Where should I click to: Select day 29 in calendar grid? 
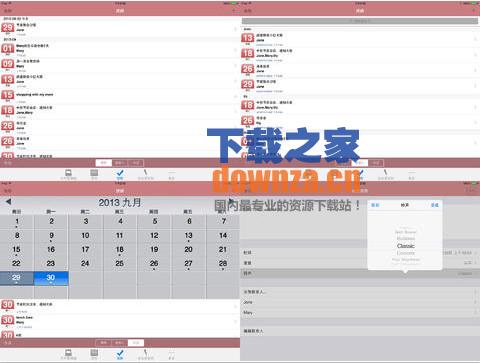pos(16,278)
